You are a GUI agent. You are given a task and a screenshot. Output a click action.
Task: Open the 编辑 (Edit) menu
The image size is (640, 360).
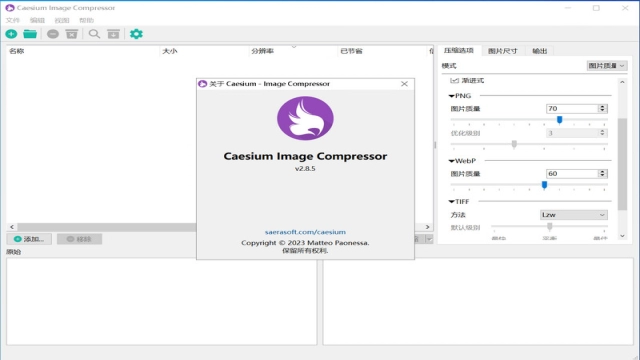37,20
